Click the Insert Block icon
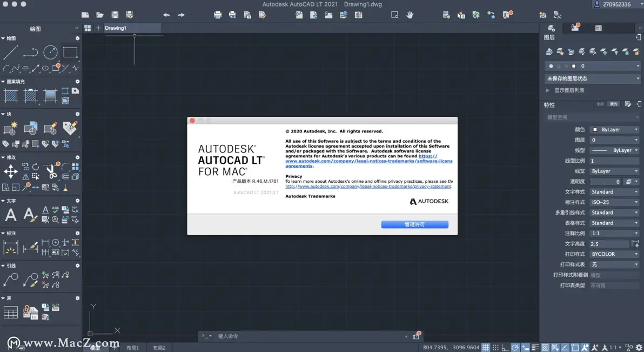644x352 pixels. (30, 128)
